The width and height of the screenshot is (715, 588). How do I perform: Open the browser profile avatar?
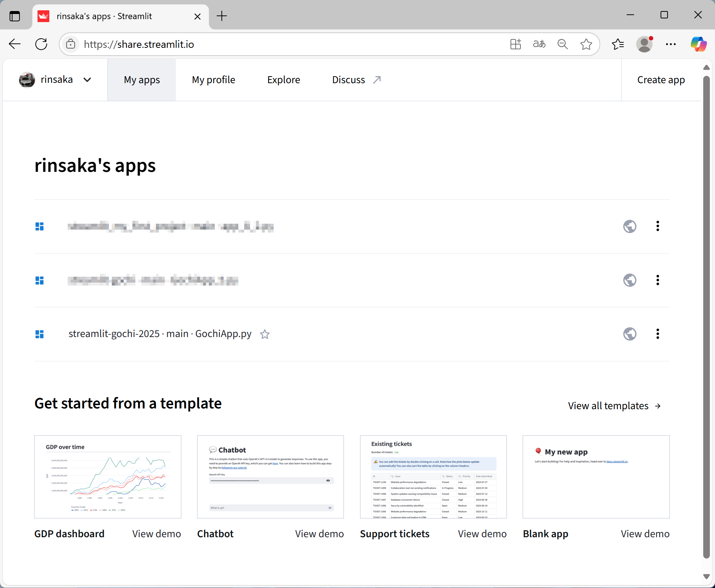[644, 44]
